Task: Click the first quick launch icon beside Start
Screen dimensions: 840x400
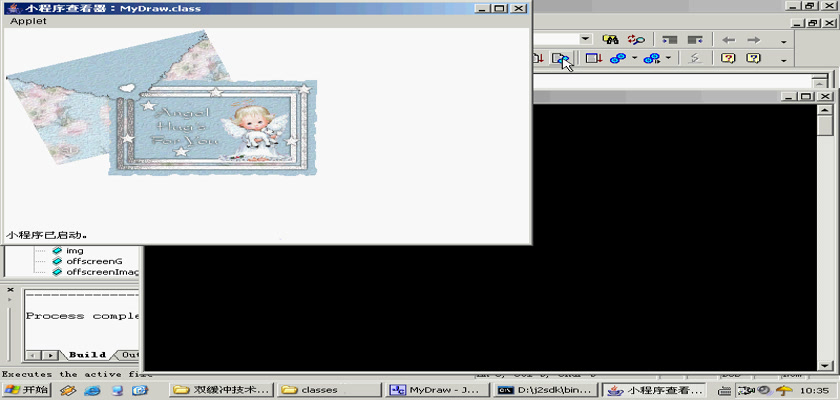Action: [68, 390]
